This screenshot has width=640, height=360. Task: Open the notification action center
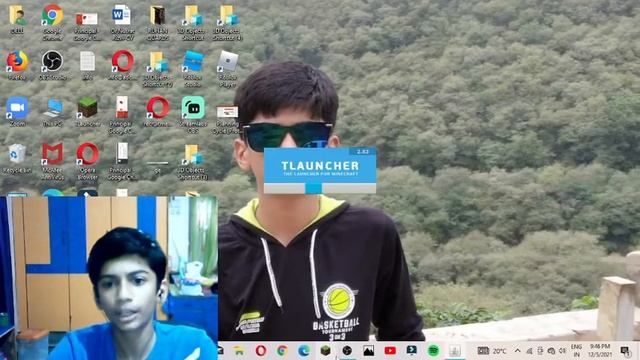[x=625, y=351]
